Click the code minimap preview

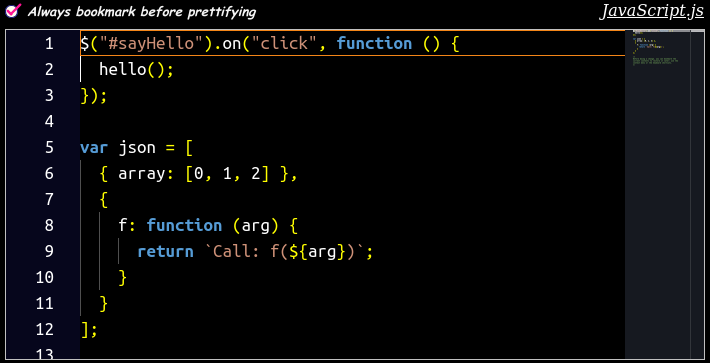tap(657, 194)
